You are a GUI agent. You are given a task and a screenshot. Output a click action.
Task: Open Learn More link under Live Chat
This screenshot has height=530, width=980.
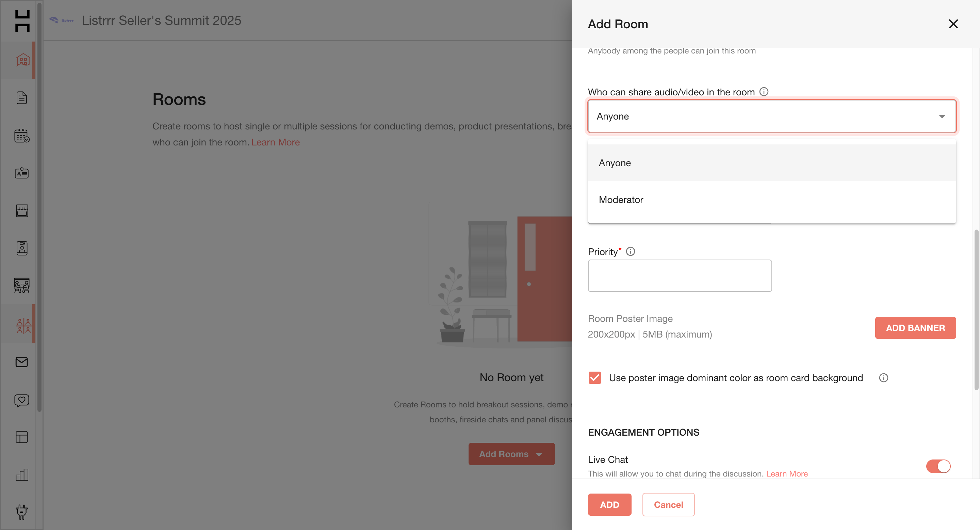click(x=786, y=474)
